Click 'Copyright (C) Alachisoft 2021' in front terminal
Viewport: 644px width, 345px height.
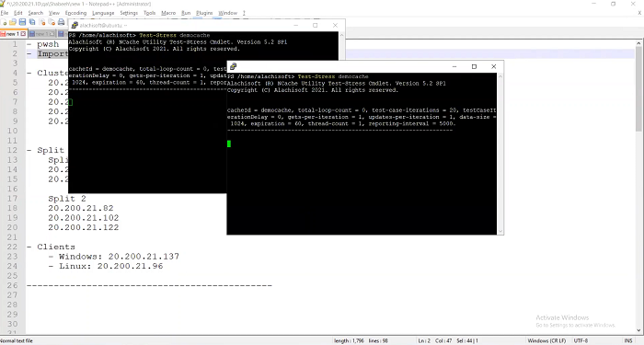coord(279,90)
